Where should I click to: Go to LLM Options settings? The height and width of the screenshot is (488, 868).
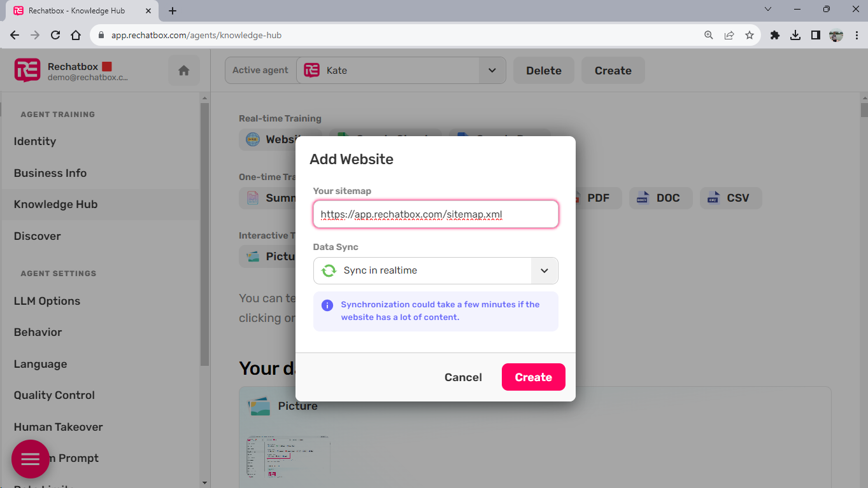point(47,301)
